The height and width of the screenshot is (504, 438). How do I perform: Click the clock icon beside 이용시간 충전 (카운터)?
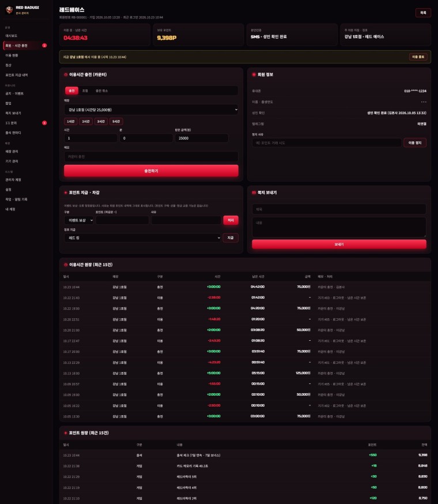(x=66, y=74)
